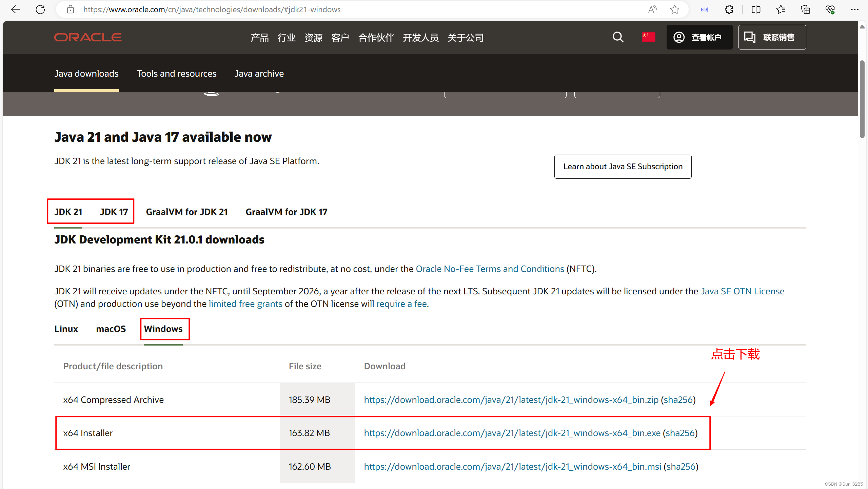Click Learn about Java SE Subscription
Screen dimensions: 868x489
tap(623, 167)
